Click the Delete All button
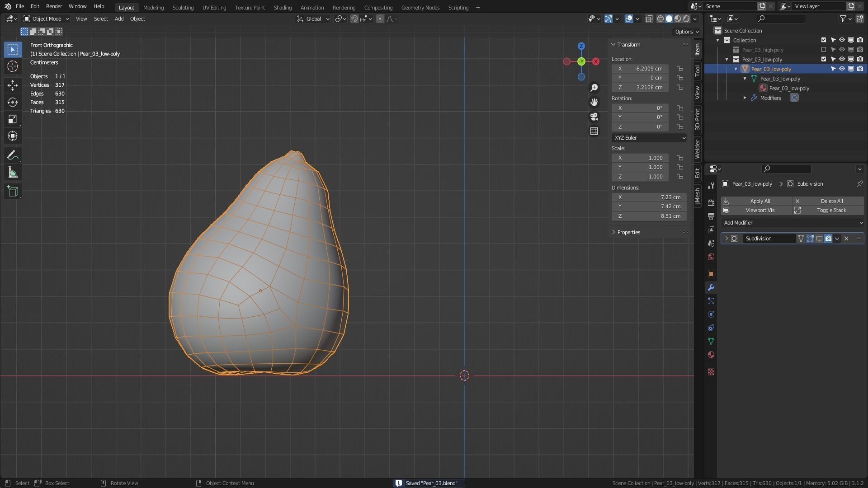 (828, 201)
